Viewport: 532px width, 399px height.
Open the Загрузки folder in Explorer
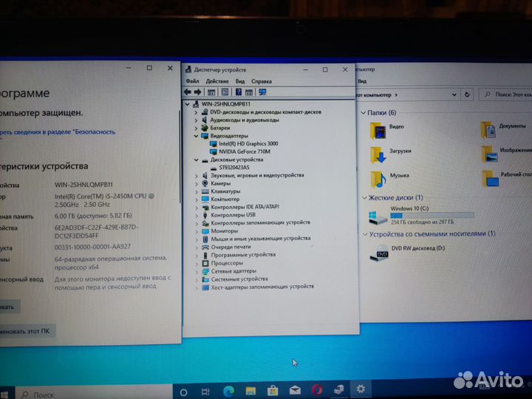click(x=391, y=154)
